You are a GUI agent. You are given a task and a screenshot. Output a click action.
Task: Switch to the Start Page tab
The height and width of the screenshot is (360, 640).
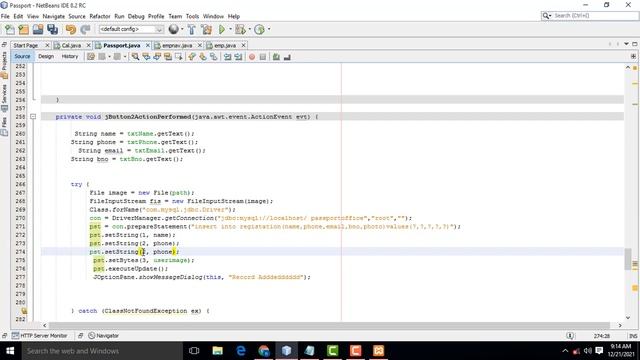coord(26,45)
